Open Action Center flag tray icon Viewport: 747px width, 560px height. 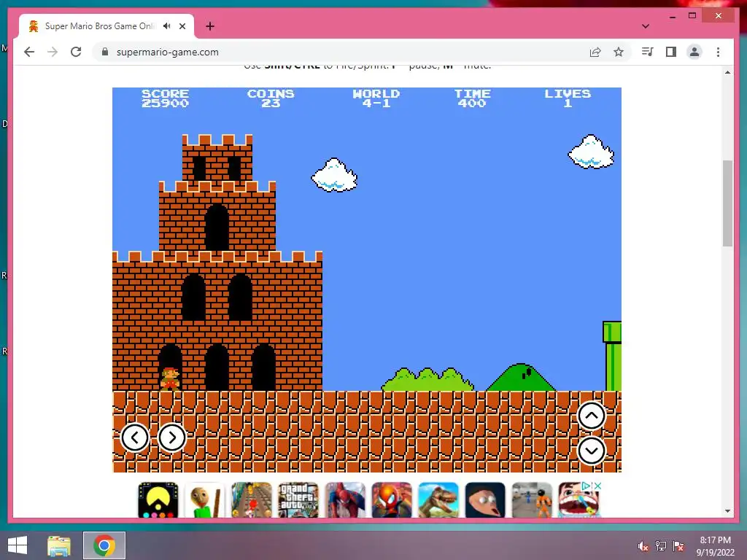(x=678, y=546)
